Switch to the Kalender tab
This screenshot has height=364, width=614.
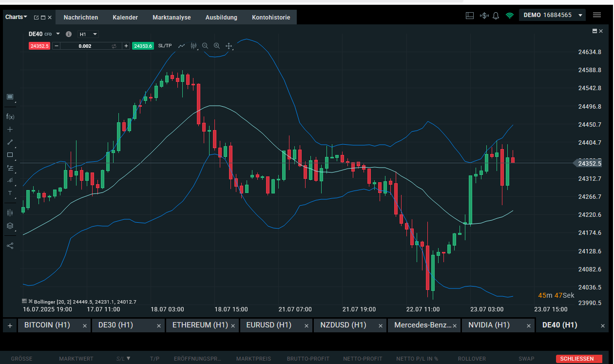pos(125,18)
